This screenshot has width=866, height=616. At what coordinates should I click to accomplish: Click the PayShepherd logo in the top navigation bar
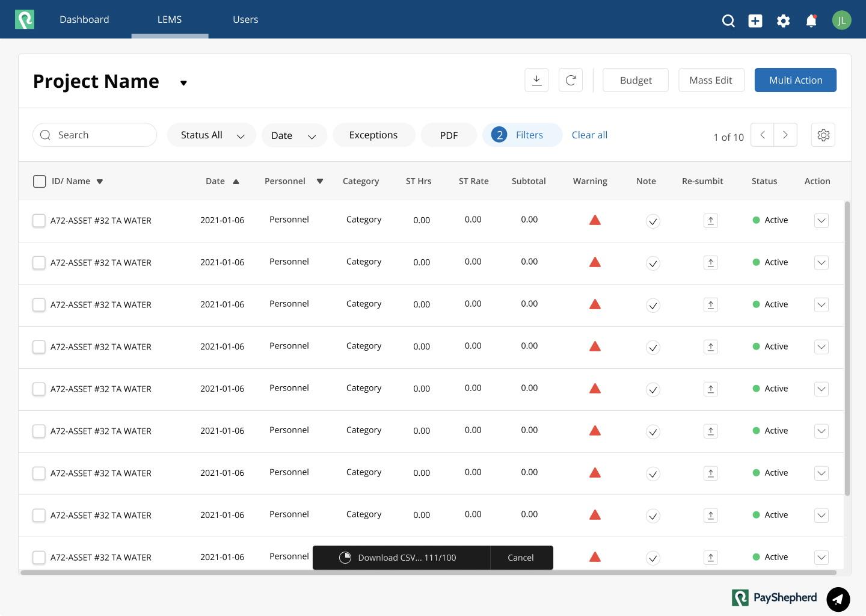(x=25, y=19)
